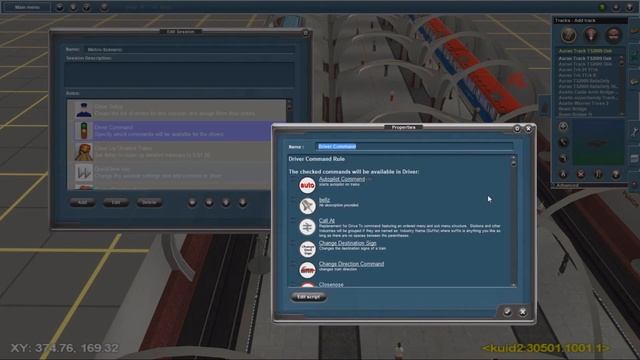Click the Delete button in Edit Session

149,202
